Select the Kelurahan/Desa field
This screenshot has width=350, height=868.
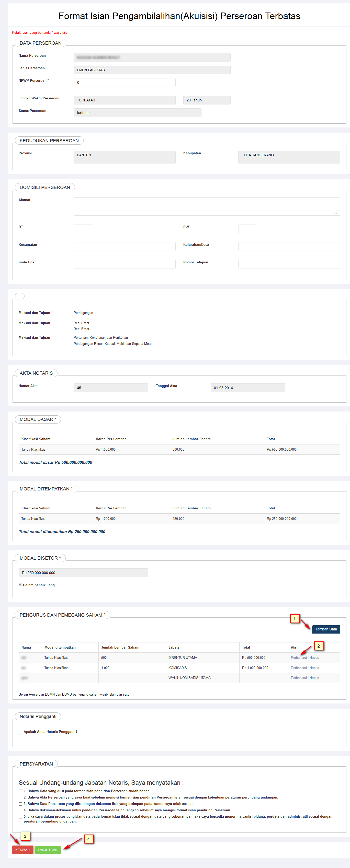[x=289, y=246]
